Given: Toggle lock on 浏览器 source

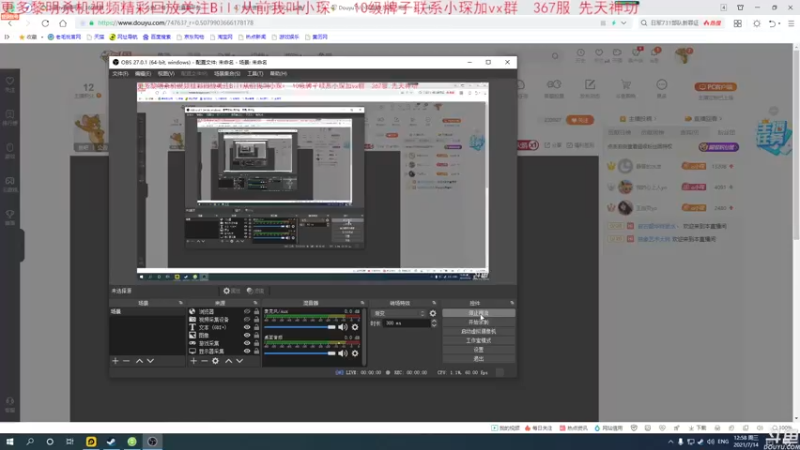Looking at the screenshot, I should (x=256, y=311).
